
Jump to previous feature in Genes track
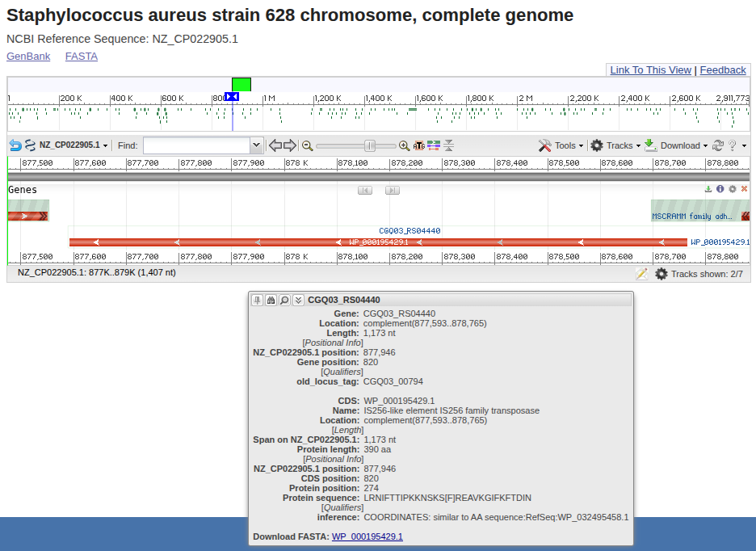(x=365, y=190)
